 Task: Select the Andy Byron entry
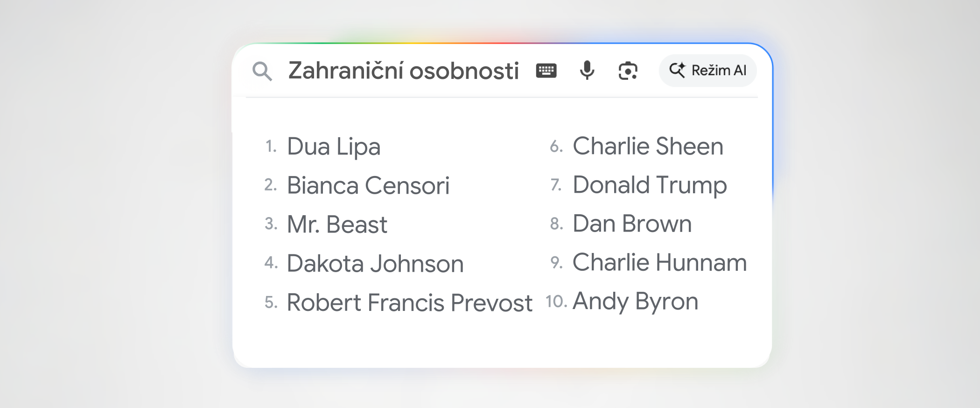[x=635, y=301]
